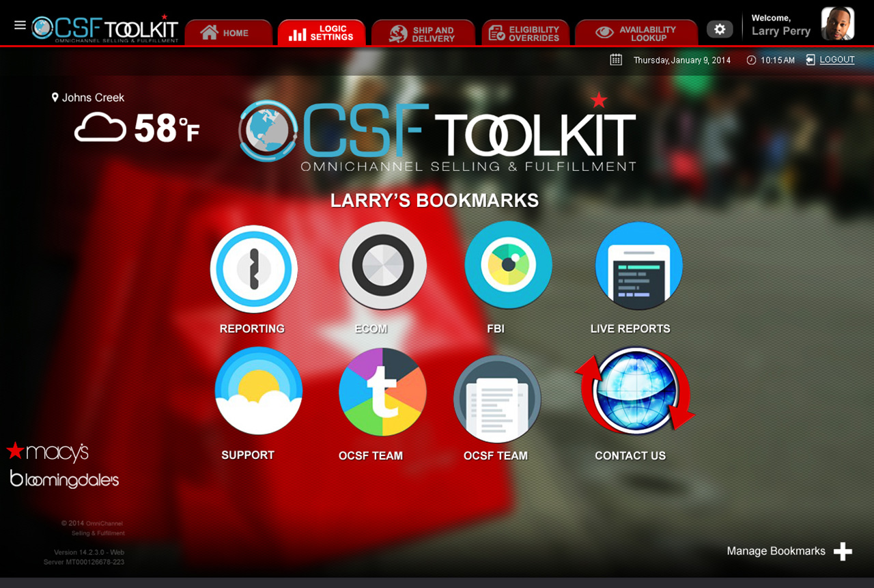Open the document-style OCSF Team icon
Image resolution: width=874 pixels, height=588 pixels.
coord(497,400)
